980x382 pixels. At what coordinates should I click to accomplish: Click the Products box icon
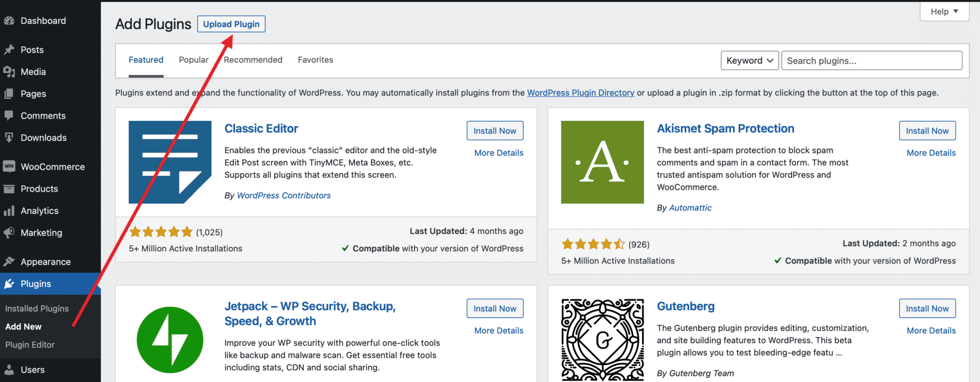click(x=9, y=189)
